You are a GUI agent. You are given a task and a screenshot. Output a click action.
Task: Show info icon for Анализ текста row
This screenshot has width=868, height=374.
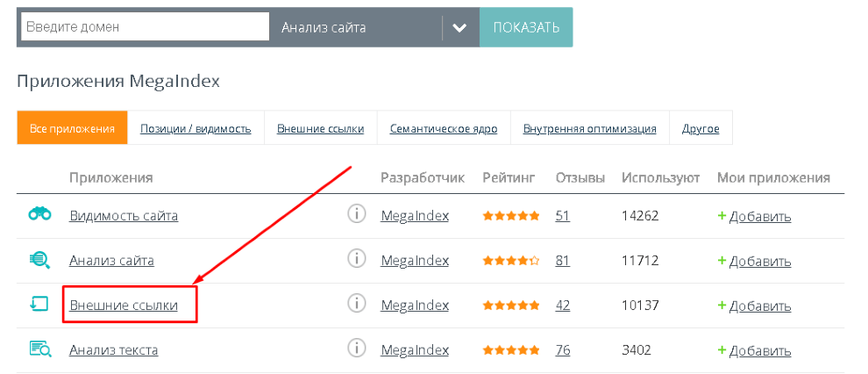356,349
